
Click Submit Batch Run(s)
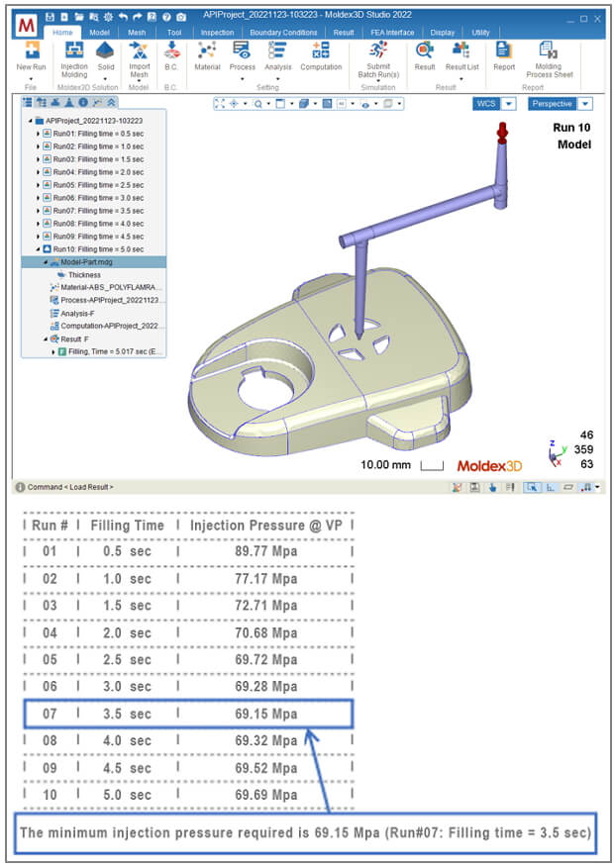pyautogui.click(x=378, y=50)
